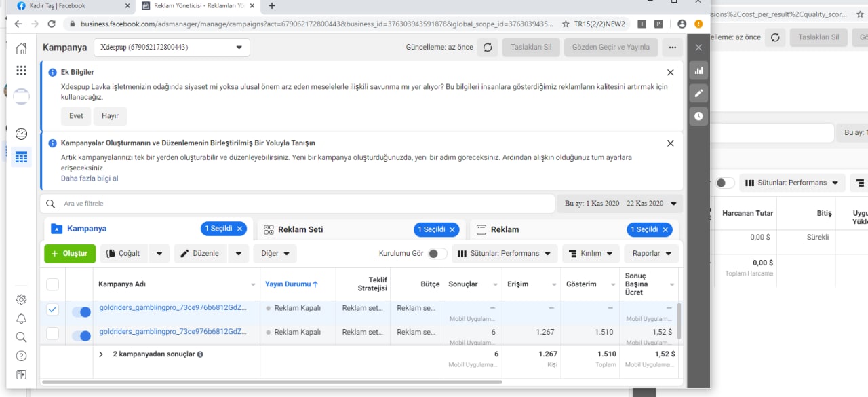
Task: Dismiss the Ek Bilgiler notice
Action: tap(670, 73)
